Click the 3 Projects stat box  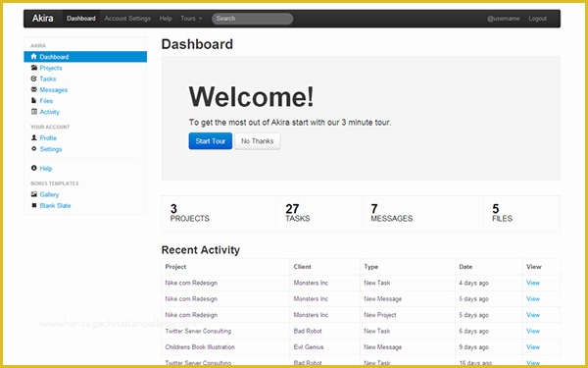[x=219, y=213]
